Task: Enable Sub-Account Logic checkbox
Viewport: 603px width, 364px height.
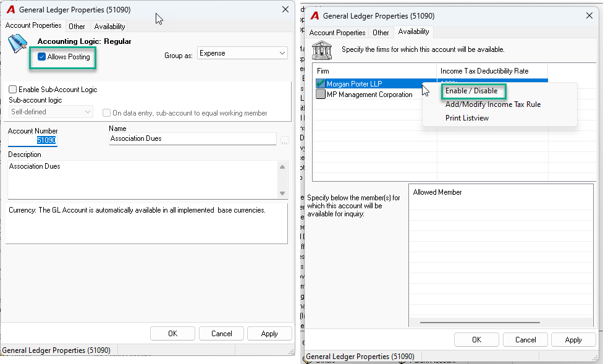Action: (x=13, y=89)
